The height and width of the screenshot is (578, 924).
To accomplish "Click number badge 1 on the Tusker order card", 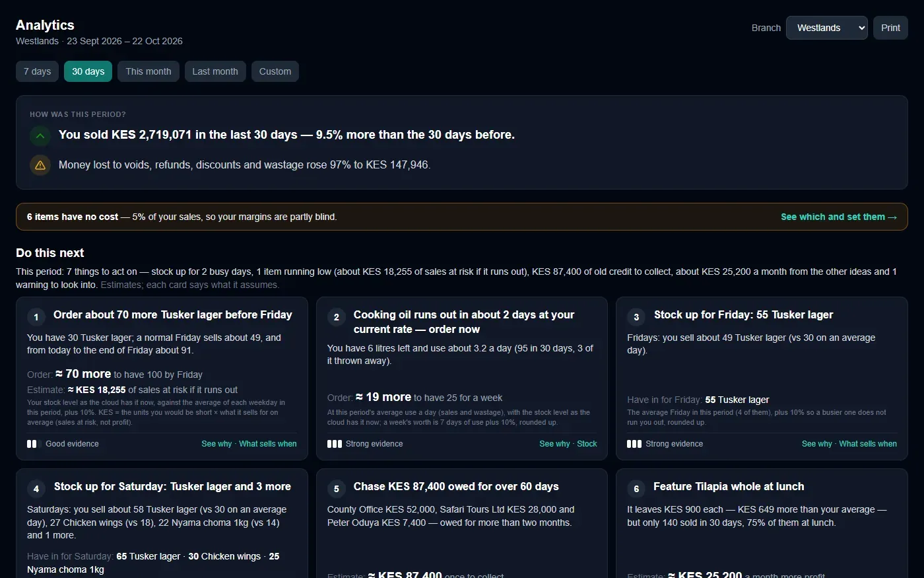I will (x=36, y=317).
